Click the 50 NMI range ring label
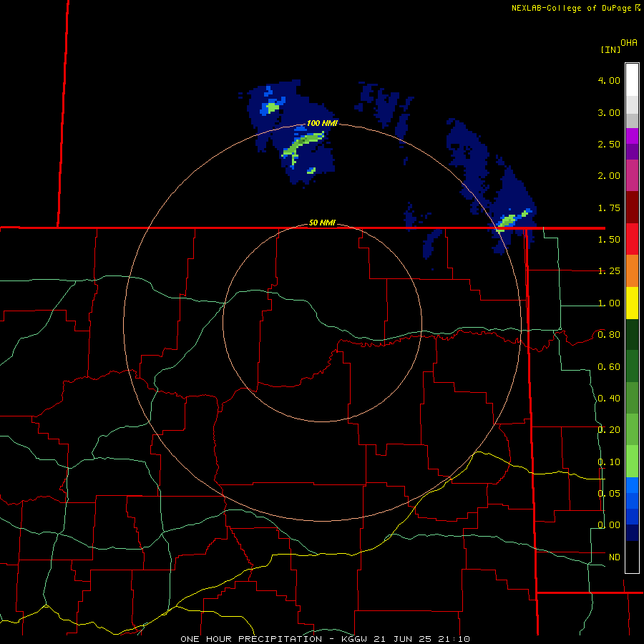The image size is (644, 644). click(x=322, y=223)
